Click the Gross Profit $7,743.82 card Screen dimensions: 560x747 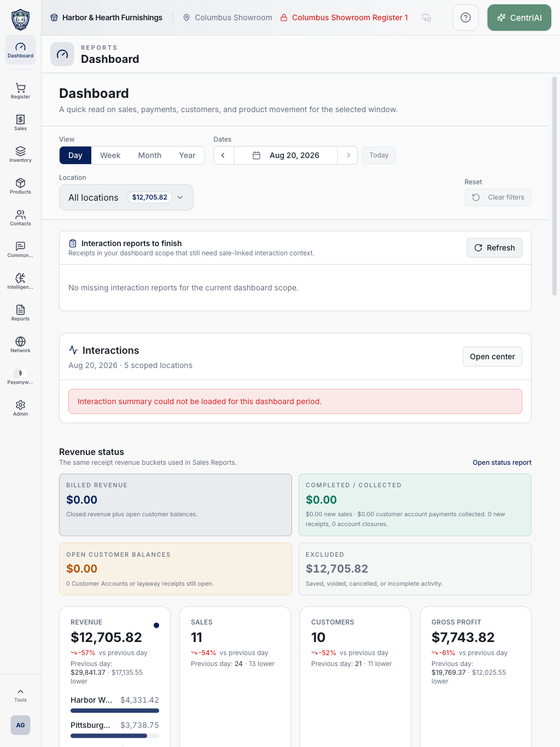click(x=476, y=676)
